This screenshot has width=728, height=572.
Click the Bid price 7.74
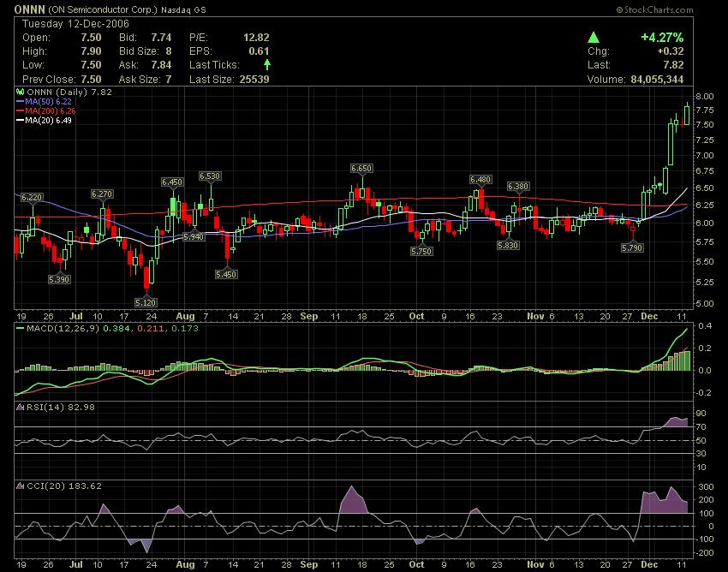point(161,37)
